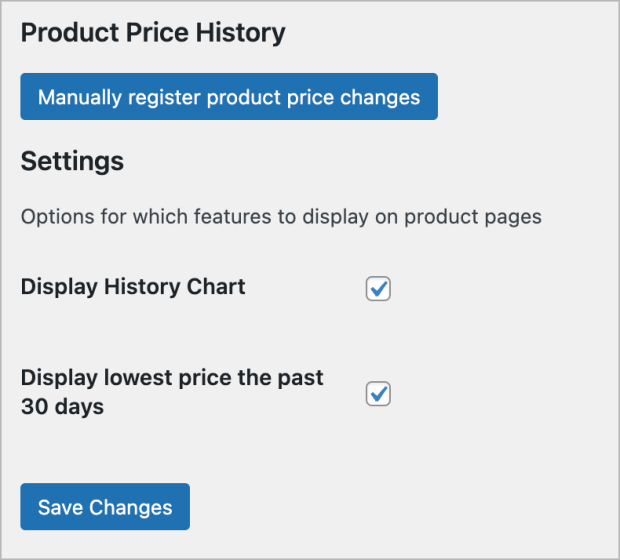Turn off the 30 days lowest price option
The height and width of the screenshot is (560, 620).
coord(378,394)
